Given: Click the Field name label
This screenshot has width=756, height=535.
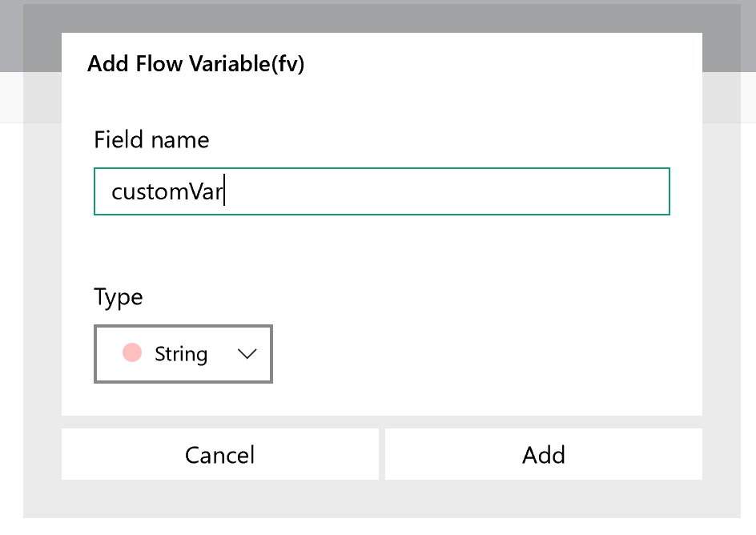Looking at the screenshot, I should (151, 140).
